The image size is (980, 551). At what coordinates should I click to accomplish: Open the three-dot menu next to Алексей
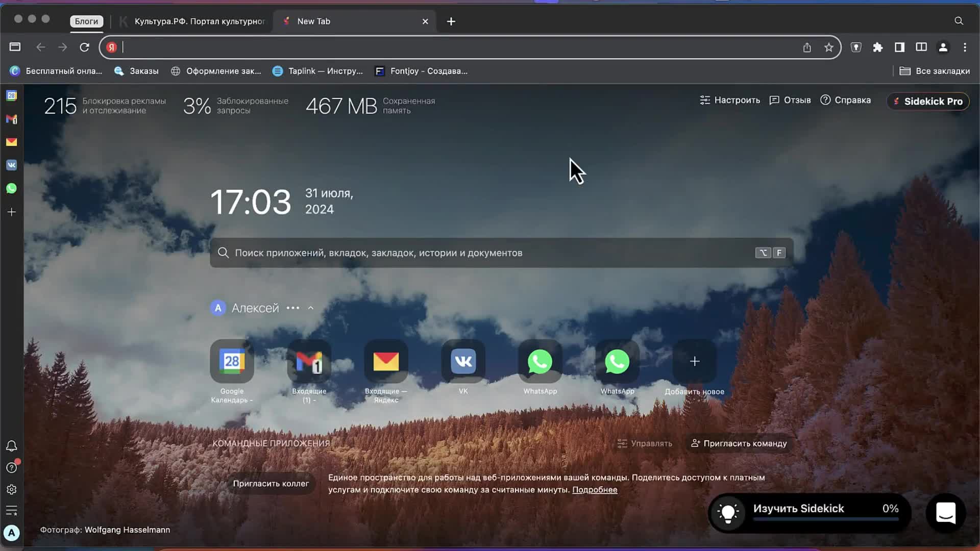(293, 308)
